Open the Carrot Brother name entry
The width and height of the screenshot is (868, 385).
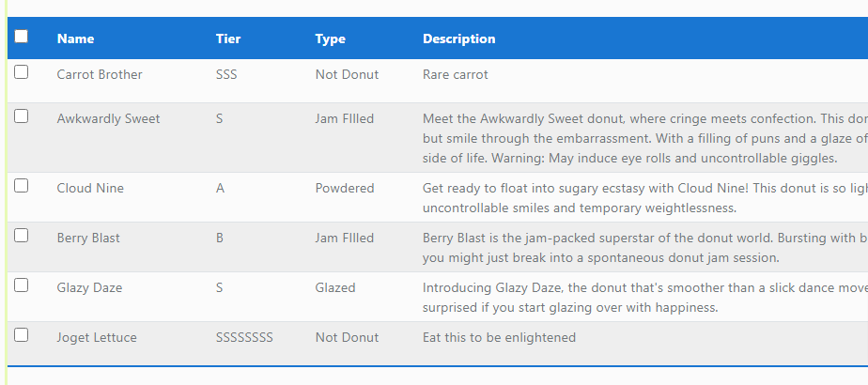click(100, 74)
